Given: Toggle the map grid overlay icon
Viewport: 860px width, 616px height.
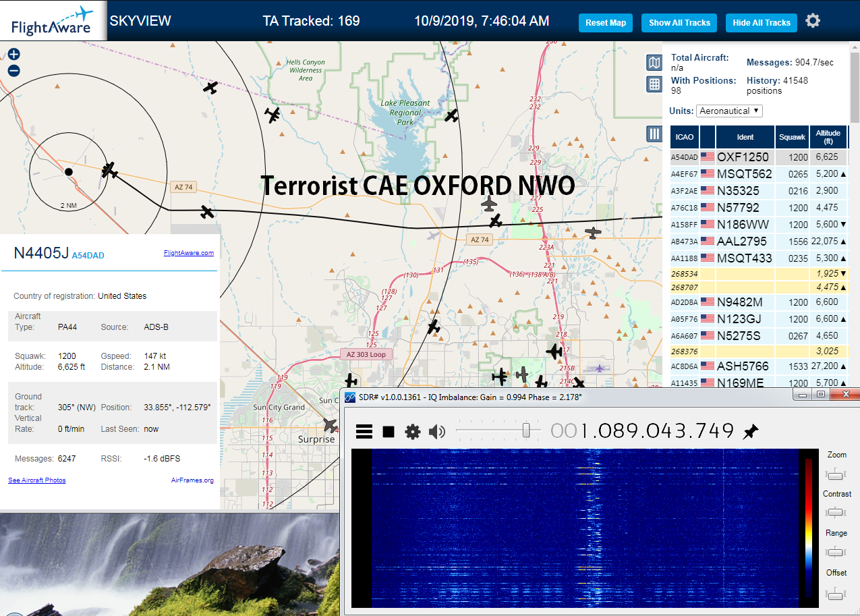Looking at the screenshot, I should pos(654,84).
